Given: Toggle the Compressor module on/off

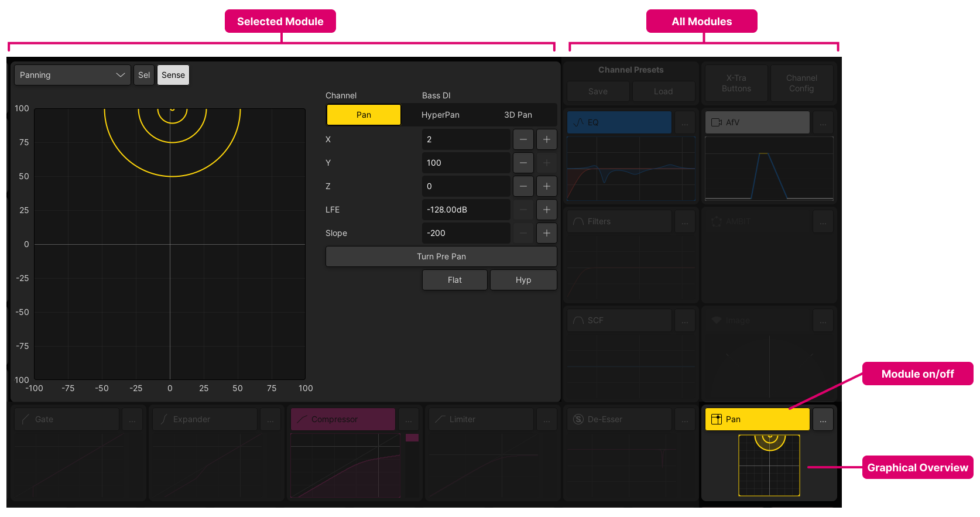Looking at the screenshot, I should coord(342,419).
